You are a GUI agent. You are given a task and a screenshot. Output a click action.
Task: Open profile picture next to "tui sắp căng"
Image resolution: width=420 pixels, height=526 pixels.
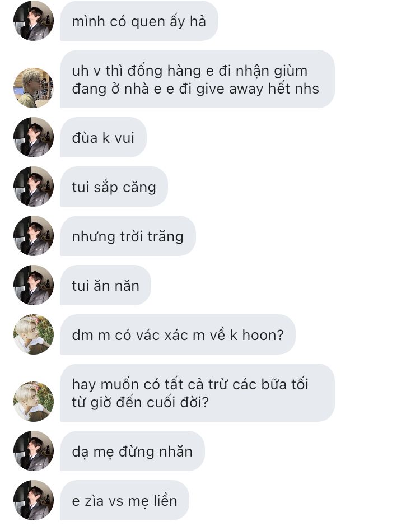[34, 187]
